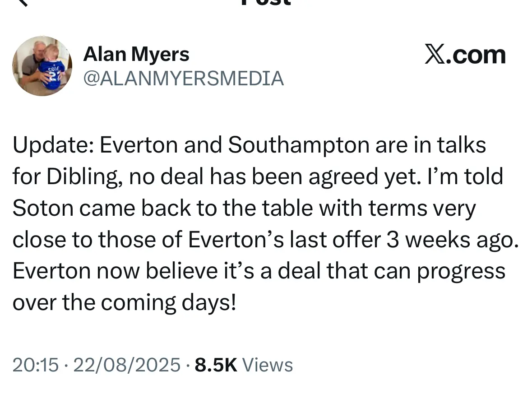Viewport: 532px width, 394px height.
Task: Click the word "Update:" starting the post
Action: (52, 146)
